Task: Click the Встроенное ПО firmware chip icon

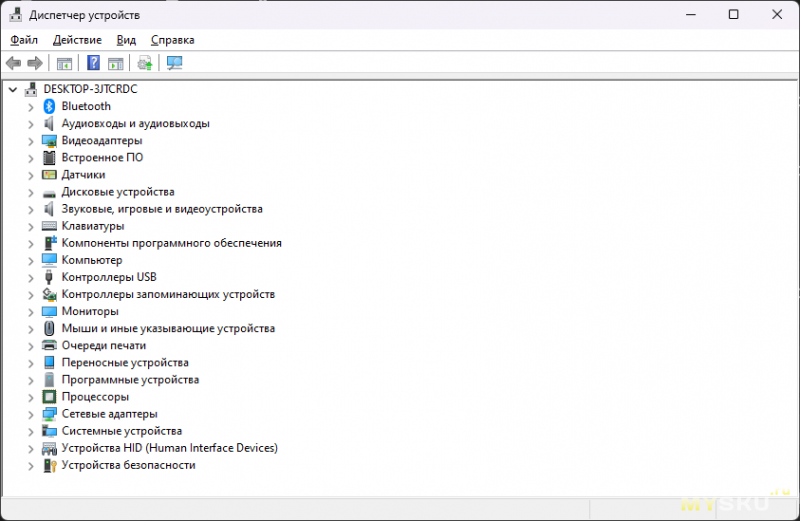Action: (49, 158)
